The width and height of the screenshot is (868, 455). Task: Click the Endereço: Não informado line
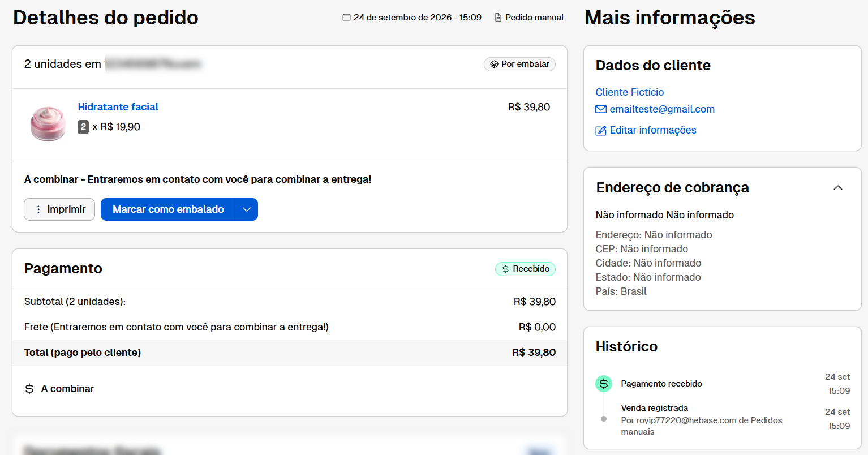654,235
